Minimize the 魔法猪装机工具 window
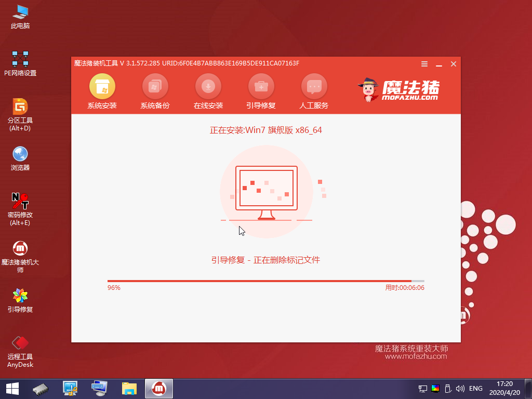The width and height of the screenshot is (532, 399). point(438,64)
